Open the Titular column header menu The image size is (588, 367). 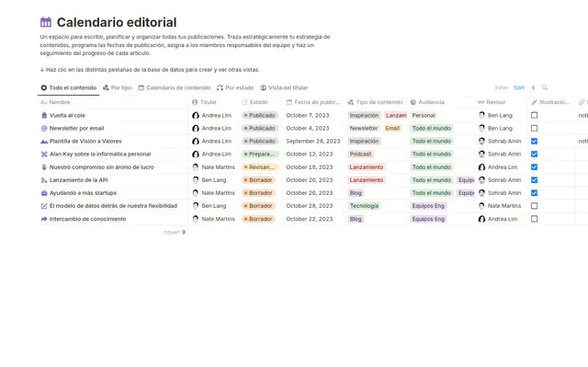tap(204, 102)
